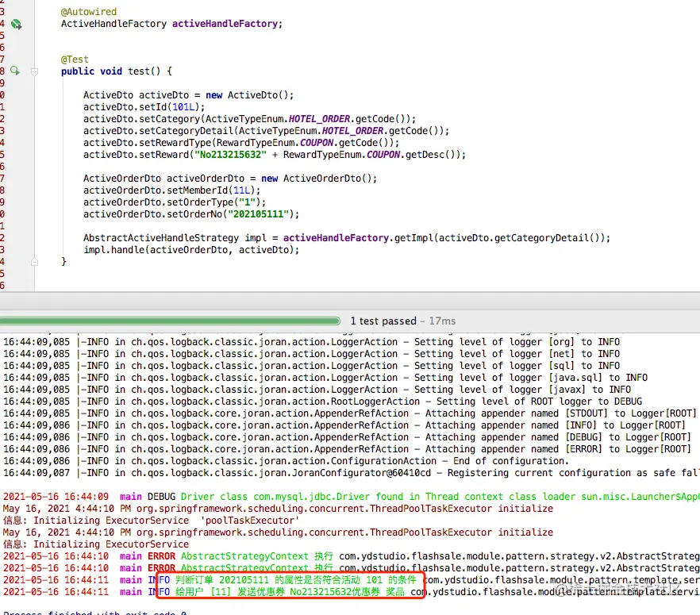The image size is (700, 615).
Task: Click the "No213215632" string literal
Action: click(x=230, y=155)
